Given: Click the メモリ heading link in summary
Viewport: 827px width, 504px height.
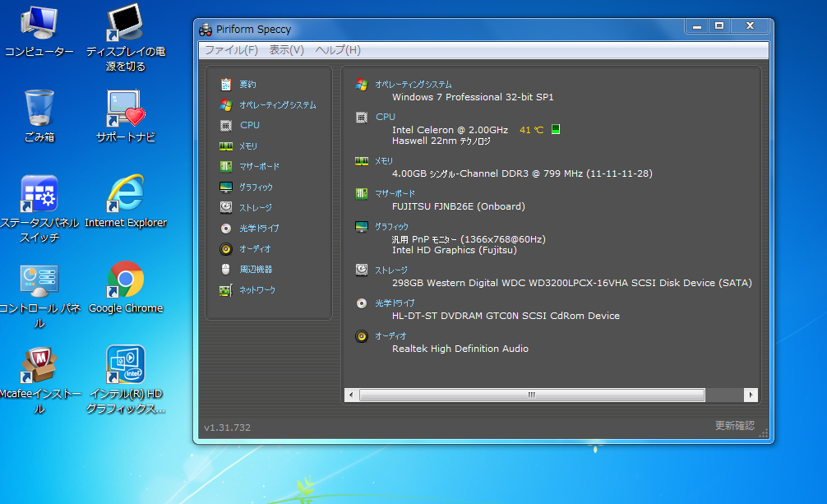Looking at the screenshot, I should [x=383, y=161].
